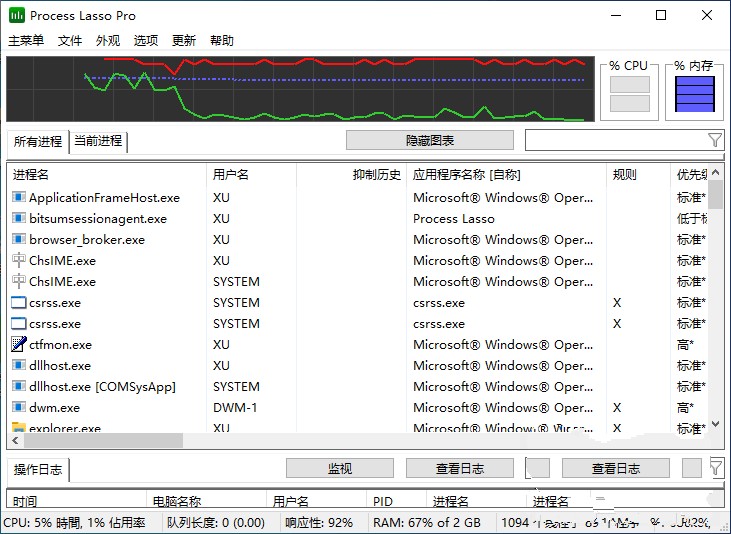
Task: Click the PID log column header
Action: point(396,501)
